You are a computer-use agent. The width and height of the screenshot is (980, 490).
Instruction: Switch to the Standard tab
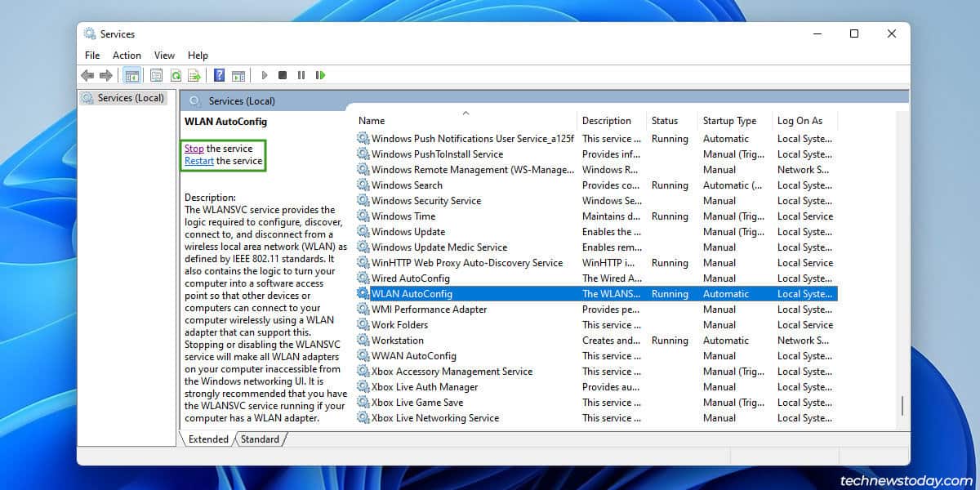click(x=260, y=439)
